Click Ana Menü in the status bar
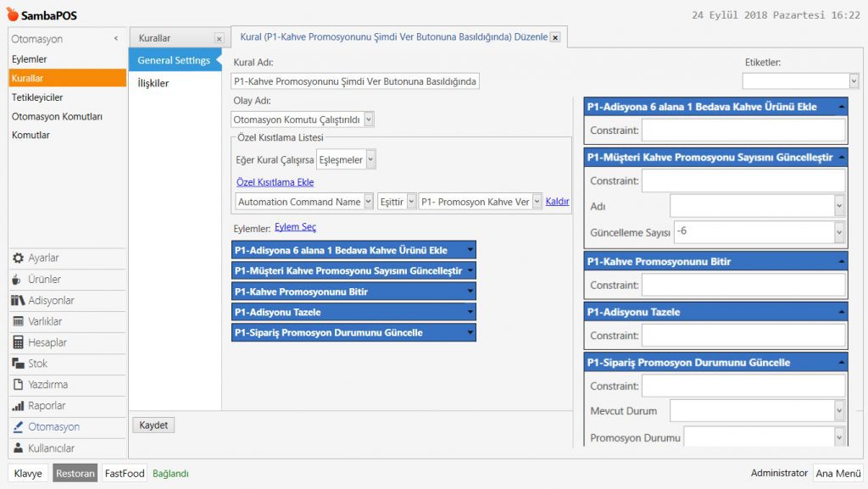Image resolution: width=868 pixels, height=489 pixels. tap(838, 474)
